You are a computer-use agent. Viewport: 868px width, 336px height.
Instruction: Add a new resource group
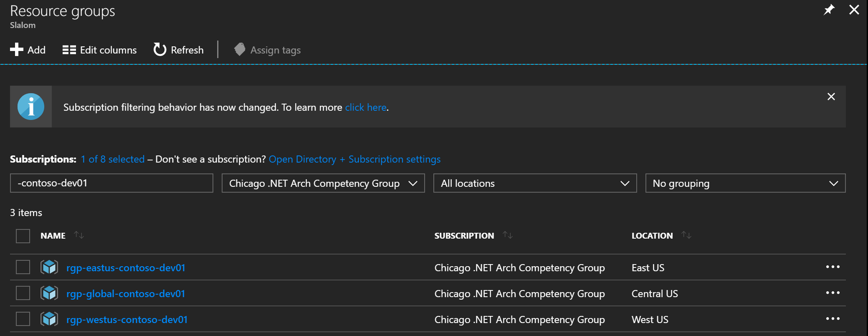(x=28, y=50)
